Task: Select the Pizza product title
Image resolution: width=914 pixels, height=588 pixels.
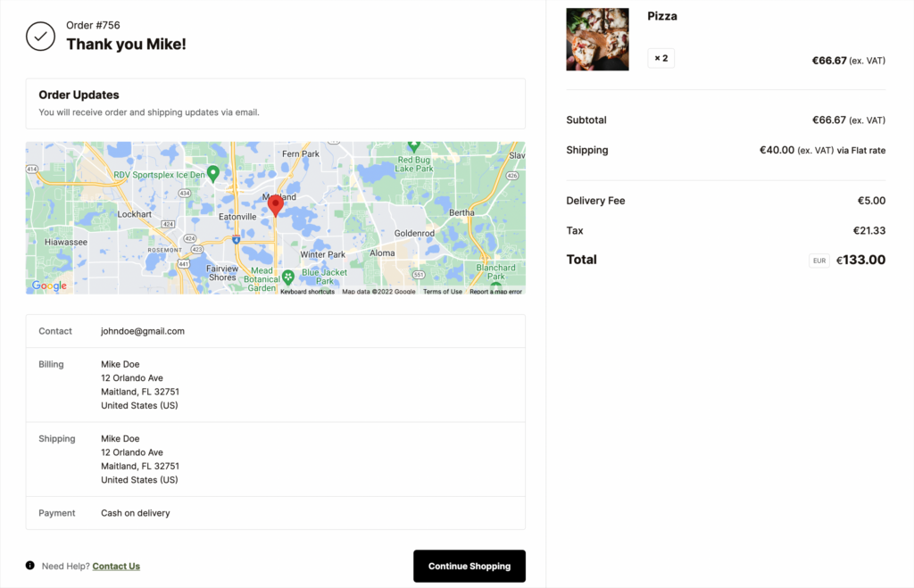Action: tap(664, 15)
